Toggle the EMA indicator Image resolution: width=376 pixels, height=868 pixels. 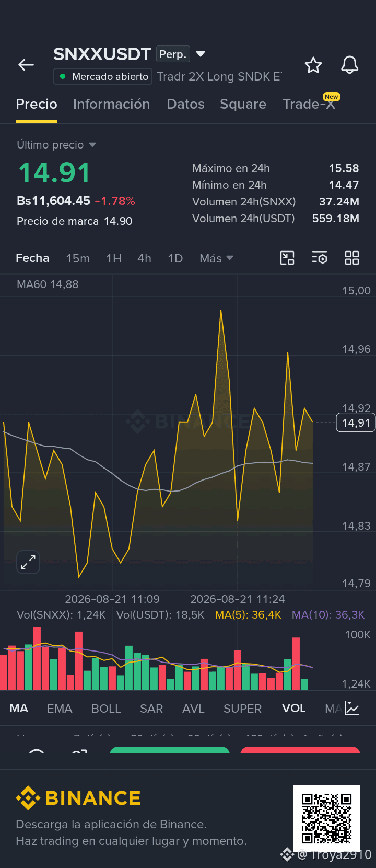coord(60,709)
